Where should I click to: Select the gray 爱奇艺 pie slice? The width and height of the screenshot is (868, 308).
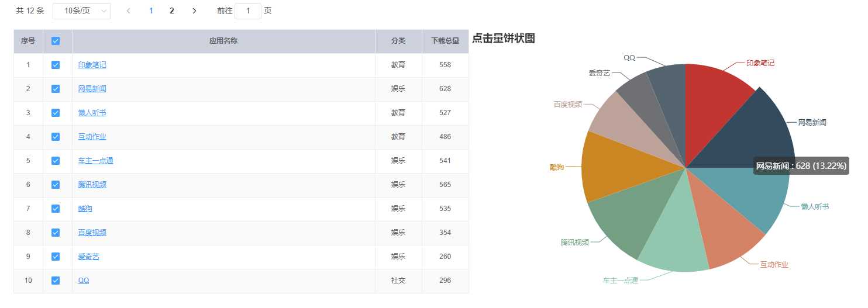pyautogui.click(x=652, y=111)
